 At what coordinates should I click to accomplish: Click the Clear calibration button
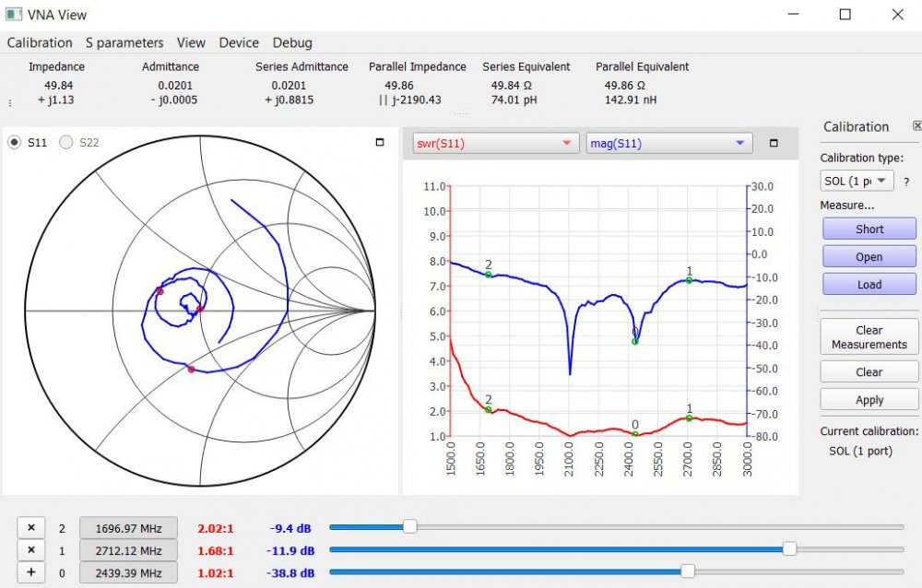pyautogui.click(x=869, y=371)
